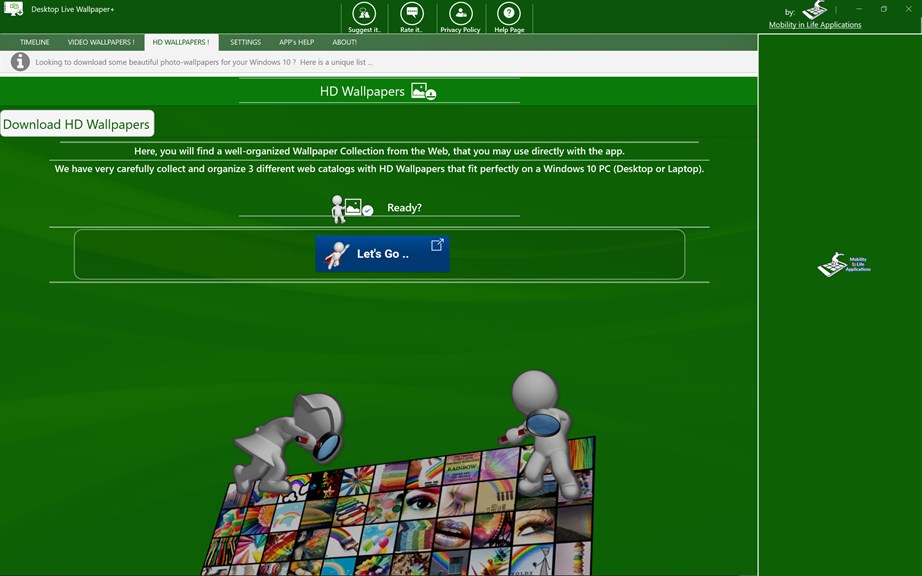Click the figure with picture icon beside Ready?
The image size is (922, 576).
pyautogui.click(x=352, y=209)
